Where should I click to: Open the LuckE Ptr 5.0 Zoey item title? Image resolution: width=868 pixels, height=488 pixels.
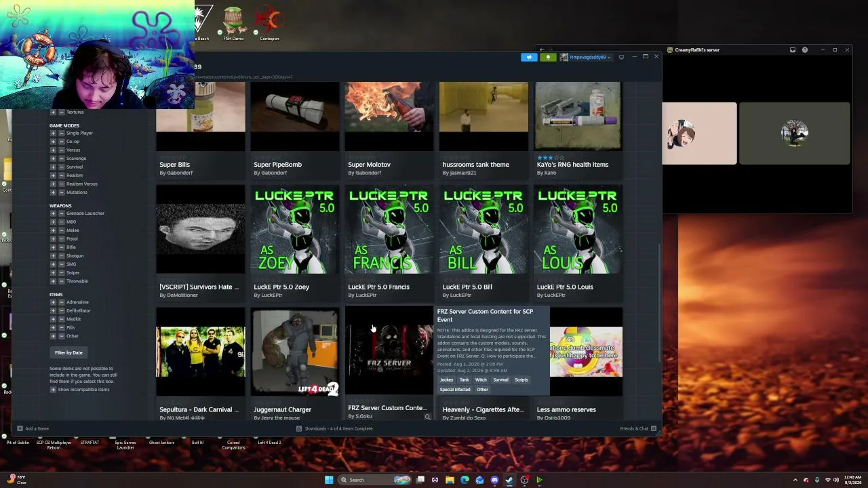pyautogui.click(x=281, y=287)
